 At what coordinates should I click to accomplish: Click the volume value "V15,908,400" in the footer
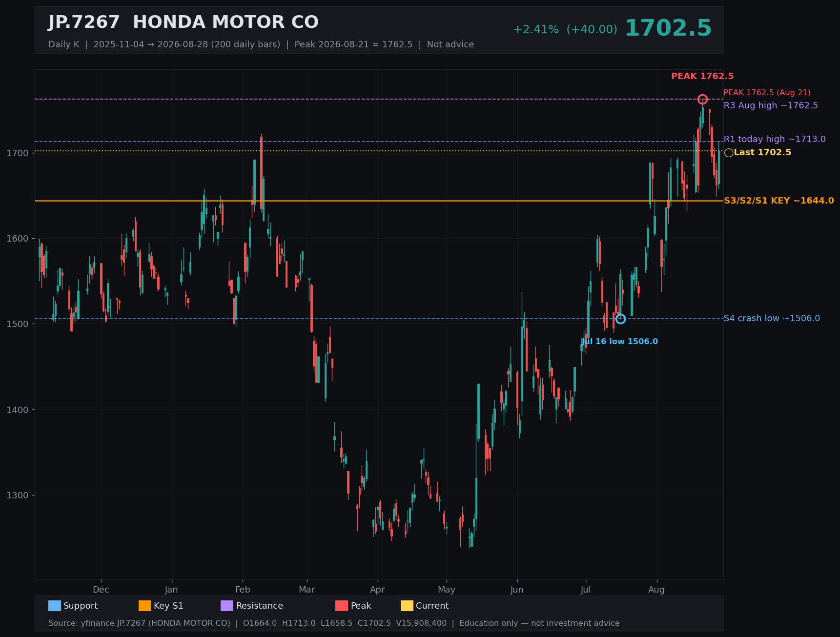click(x=421, y=623)
